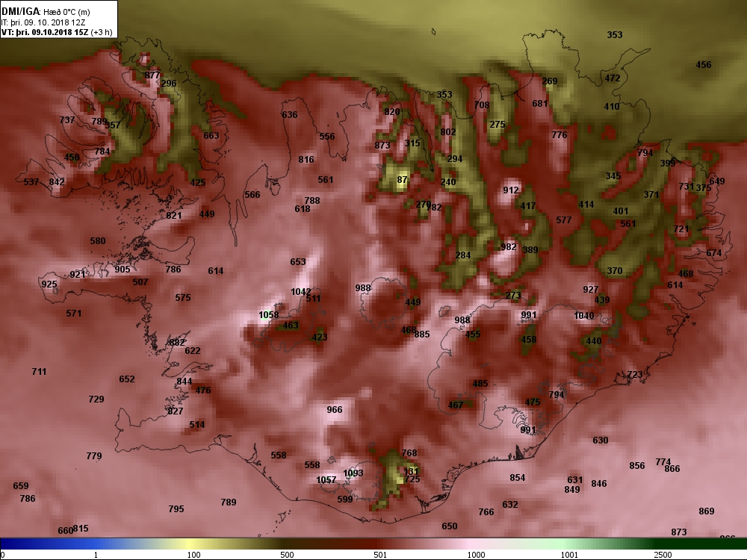747x560 pixels.
Task: Click the yellow part of the color scale near 100
Action: click(x=190, y=544)
